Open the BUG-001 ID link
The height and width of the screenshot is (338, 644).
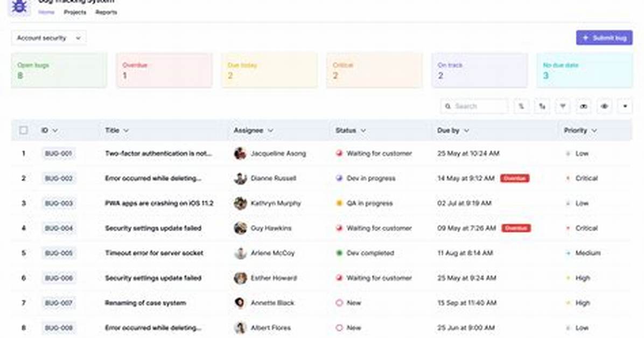click(x=58, y=153)
